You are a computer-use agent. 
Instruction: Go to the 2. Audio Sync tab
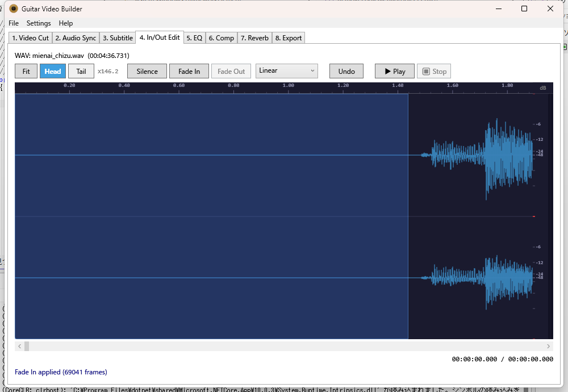(x=76, y=38)
